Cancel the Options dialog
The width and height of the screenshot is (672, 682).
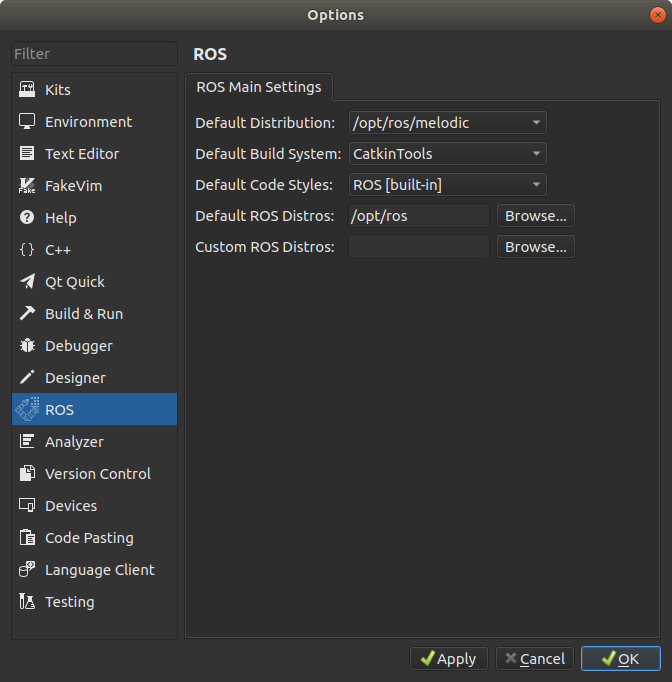(535, 659)
